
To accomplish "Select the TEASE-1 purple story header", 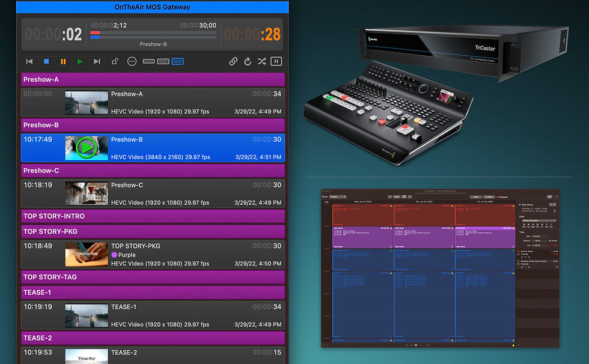I will tap(153, 293).
